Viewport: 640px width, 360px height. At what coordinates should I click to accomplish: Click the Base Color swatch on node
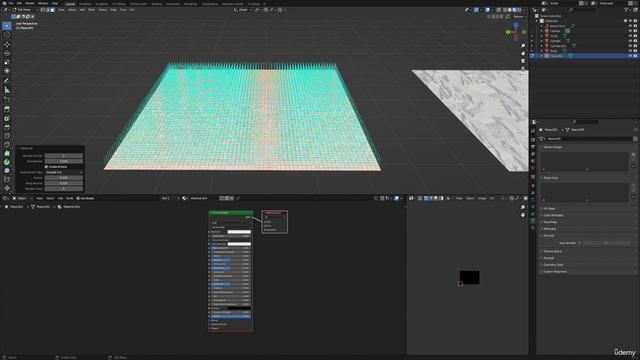(239, 232)
